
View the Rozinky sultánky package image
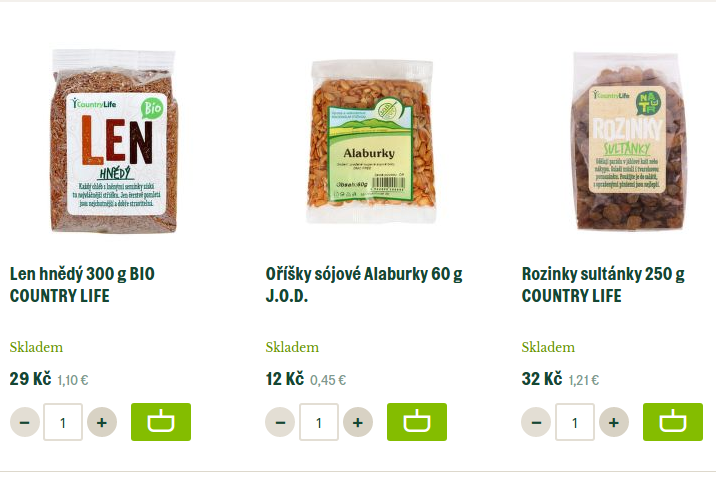click(628, 141)
